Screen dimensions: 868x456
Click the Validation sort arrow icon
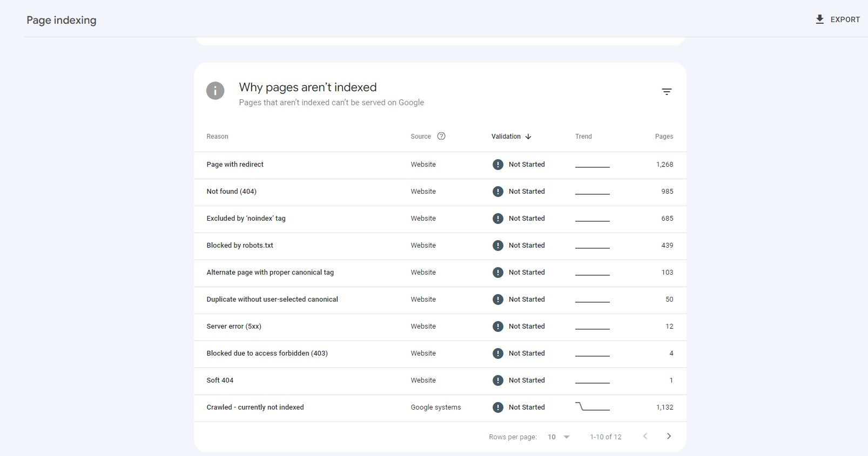[528, 137]
